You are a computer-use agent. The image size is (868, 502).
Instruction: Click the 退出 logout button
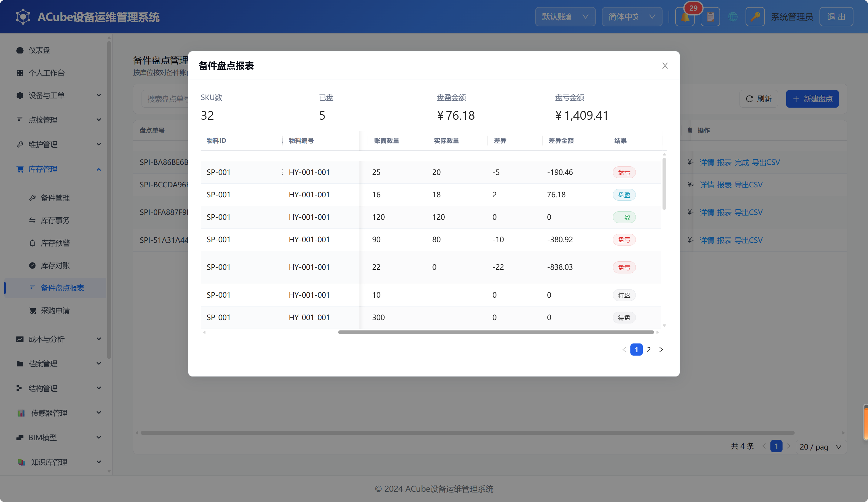click(836, 17)
